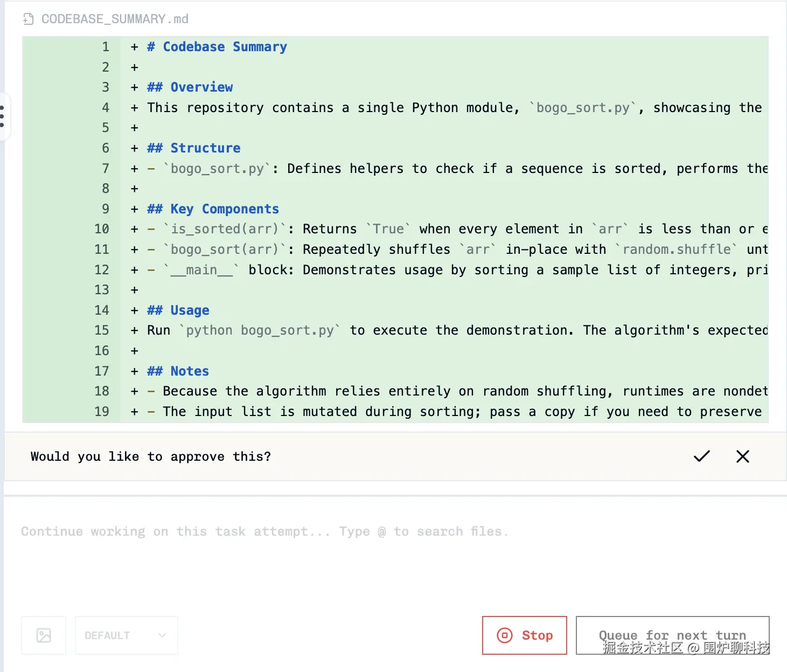This screenshot has height=672, width=787.
Task: Click Queue for next turn button
Action: [672, 635]
